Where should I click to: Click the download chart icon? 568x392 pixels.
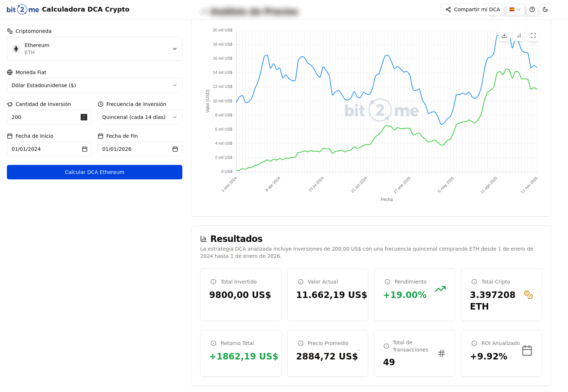[504, 35]
